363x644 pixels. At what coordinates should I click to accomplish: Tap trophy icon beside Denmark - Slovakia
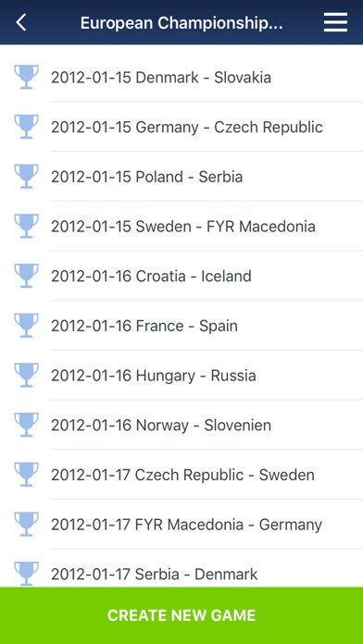26,77
